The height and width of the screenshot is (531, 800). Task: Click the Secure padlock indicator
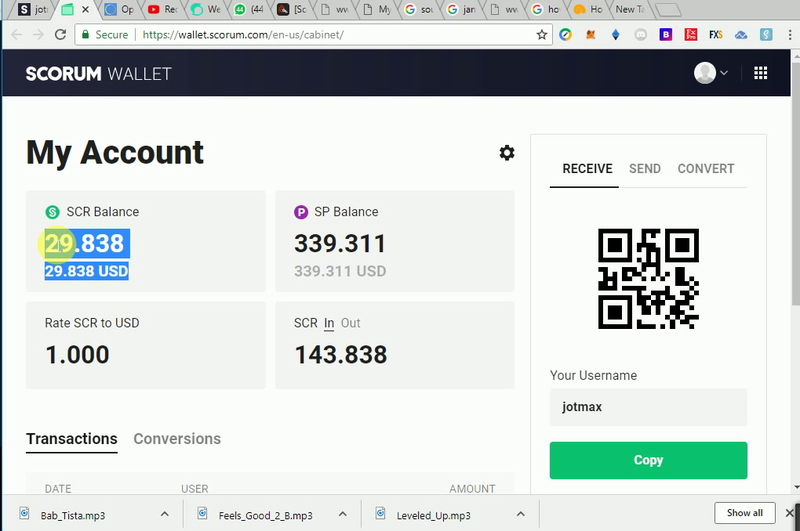point(105,35)
